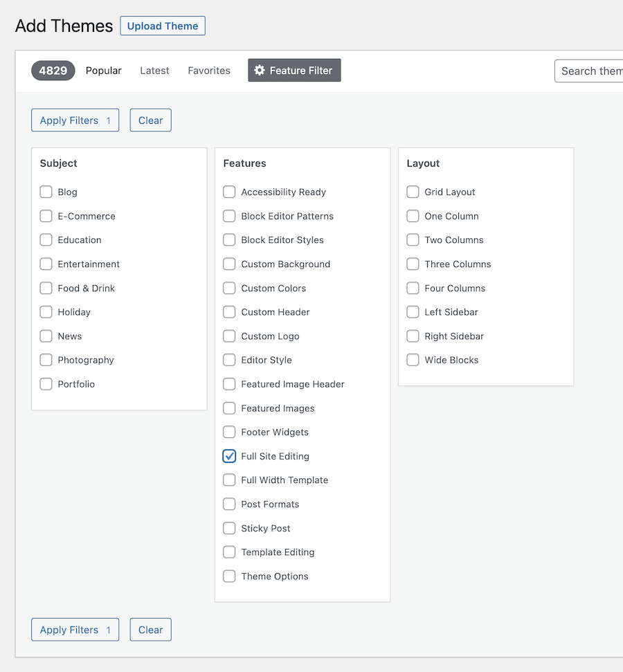Check Food & Drink subject

46,288
